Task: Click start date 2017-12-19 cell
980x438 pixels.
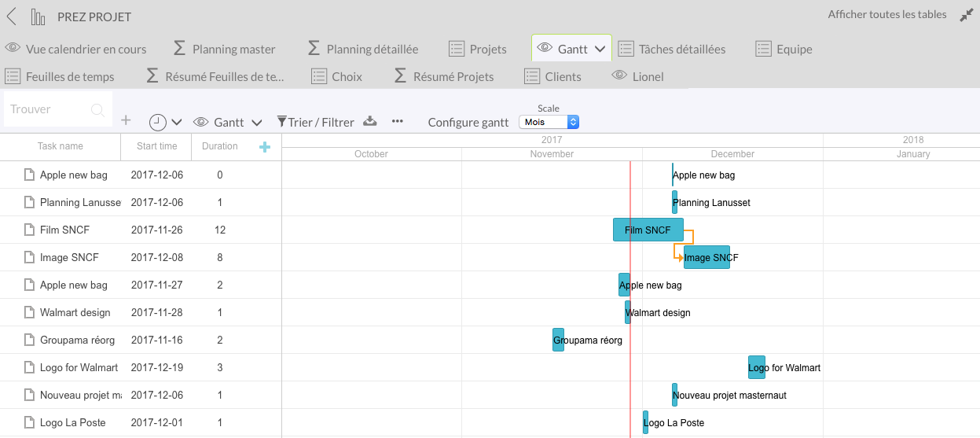Action: point(156,367)
